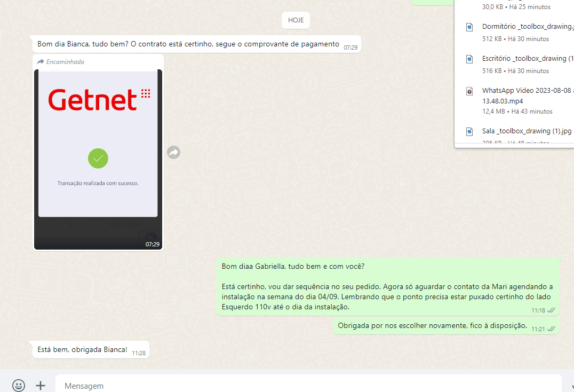This screenshot has height=392, width=574.
Task: Open the Getnet payment receipt image
Action: (x=98, y=159)
